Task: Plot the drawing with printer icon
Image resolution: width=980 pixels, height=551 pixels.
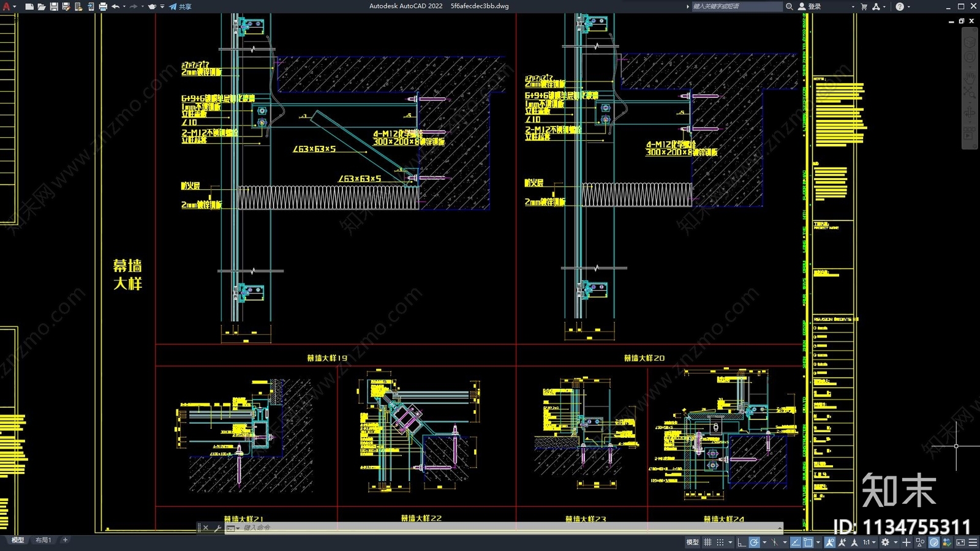Action: (x=103, y=7)
